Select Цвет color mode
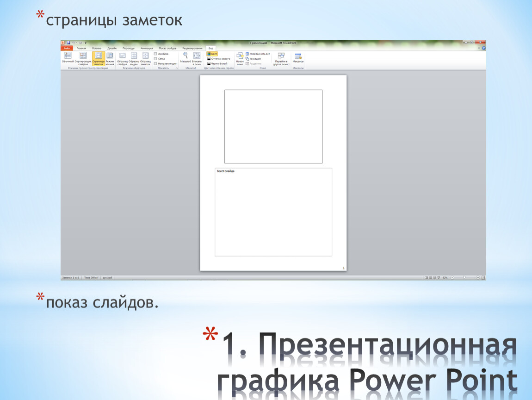 tap(212, 54)
